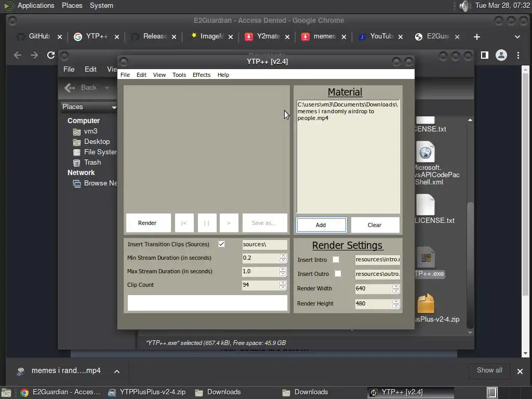Open a new Chrome tab
532x399 pixels.
pos(477,37)
